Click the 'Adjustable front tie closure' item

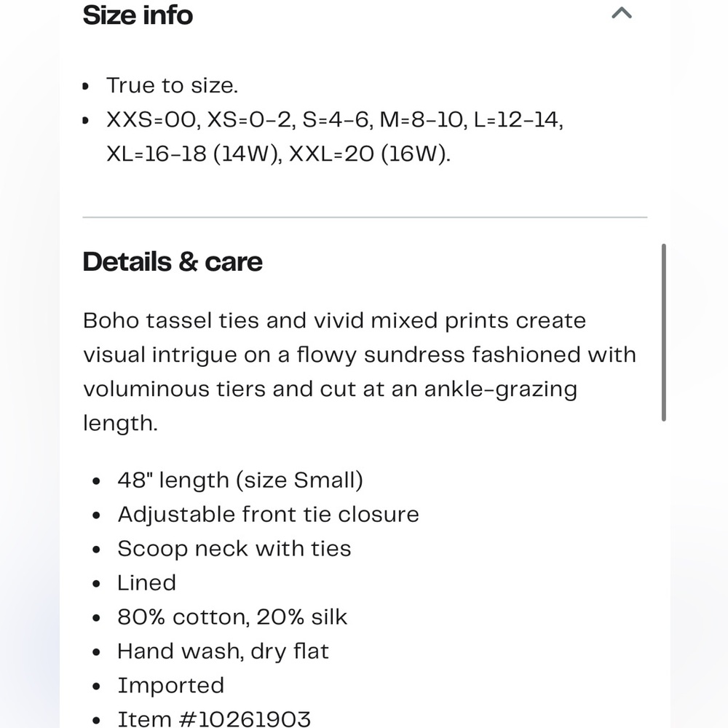click(268, 515)
